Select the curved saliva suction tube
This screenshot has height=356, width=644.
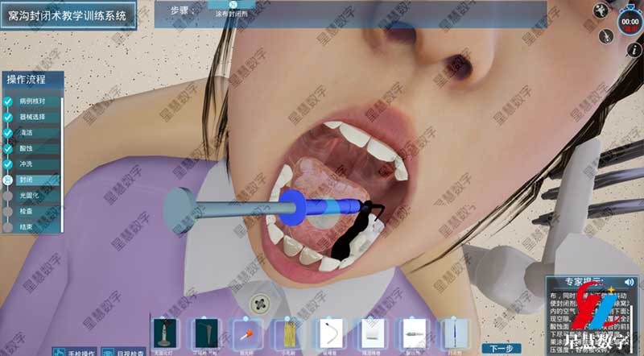click(331, 334)
